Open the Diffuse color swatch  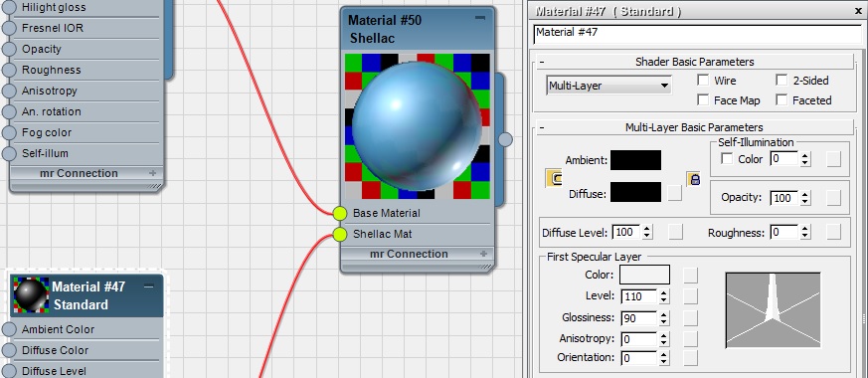tap(635, 192)
